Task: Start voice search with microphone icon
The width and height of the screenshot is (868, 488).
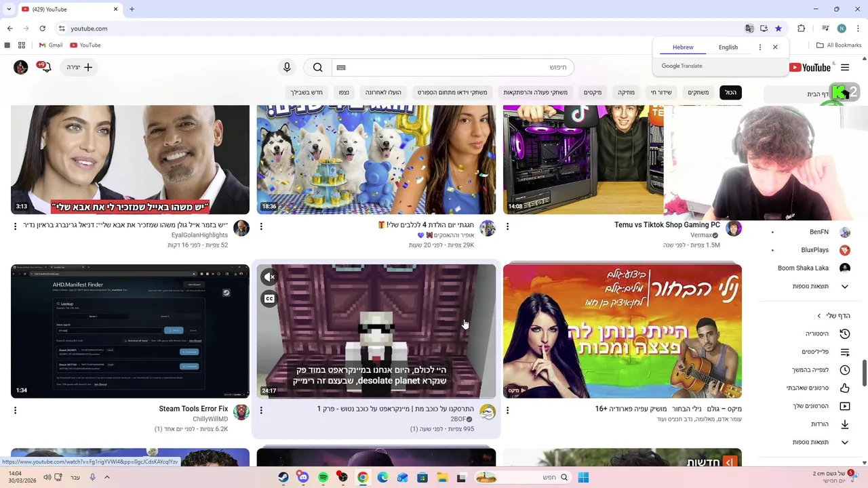Action: (x=287, y=67)
